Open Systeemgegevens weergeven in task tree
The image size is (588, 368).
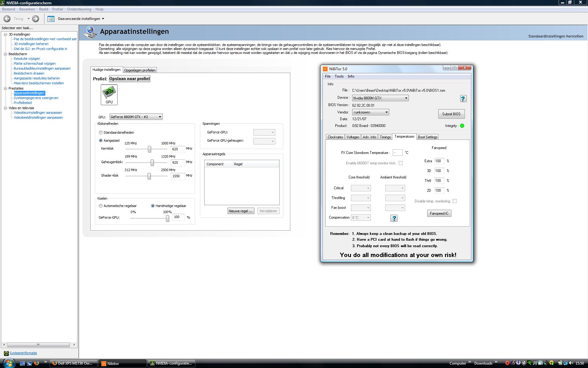[x=36, y=98]
